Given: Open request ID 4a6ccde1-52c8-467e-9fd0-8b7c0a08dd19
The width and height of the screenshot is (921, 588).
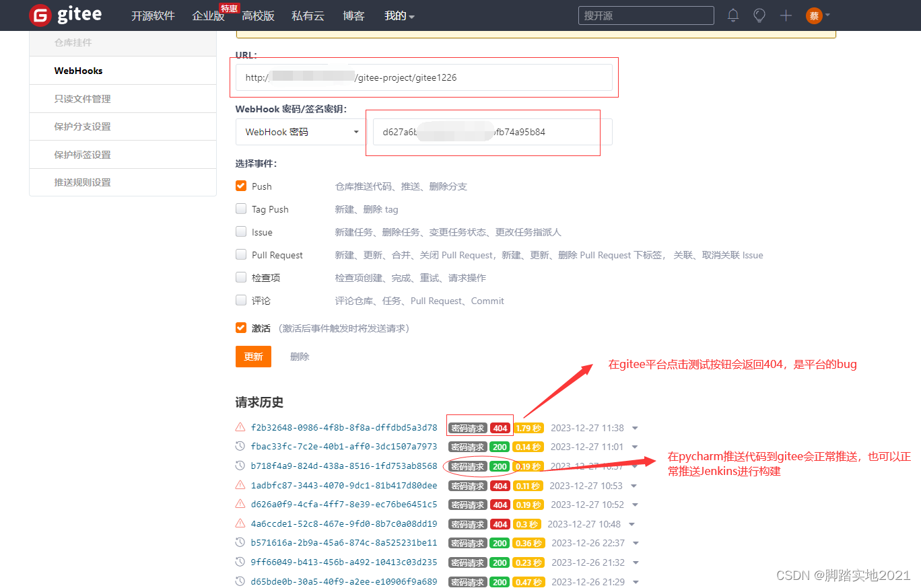Looking at the screenshot, I should pos(344,523).
